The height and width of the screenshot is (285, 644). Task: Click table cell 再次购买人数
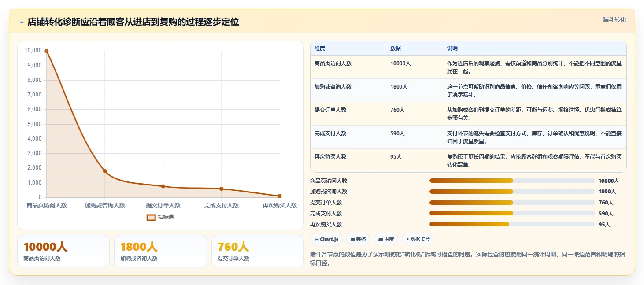pos(330,157)
